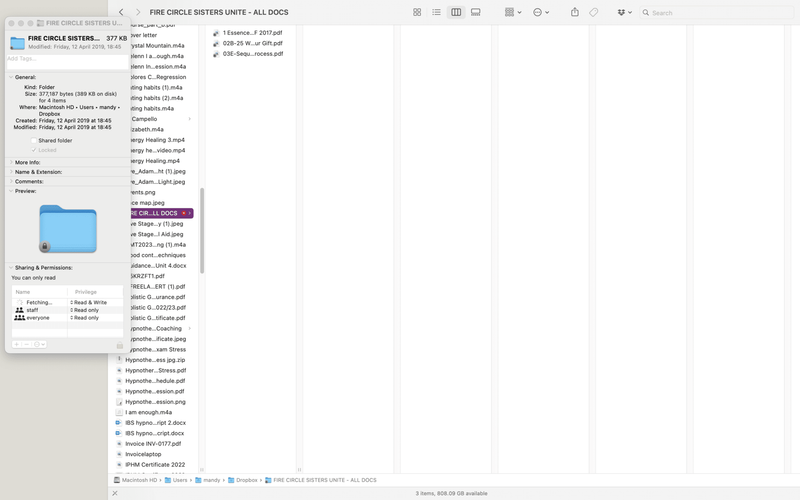This screenshot has width=800, height=500.
Task: Open permissions action gear menu
Action: (x=39, y=344)
